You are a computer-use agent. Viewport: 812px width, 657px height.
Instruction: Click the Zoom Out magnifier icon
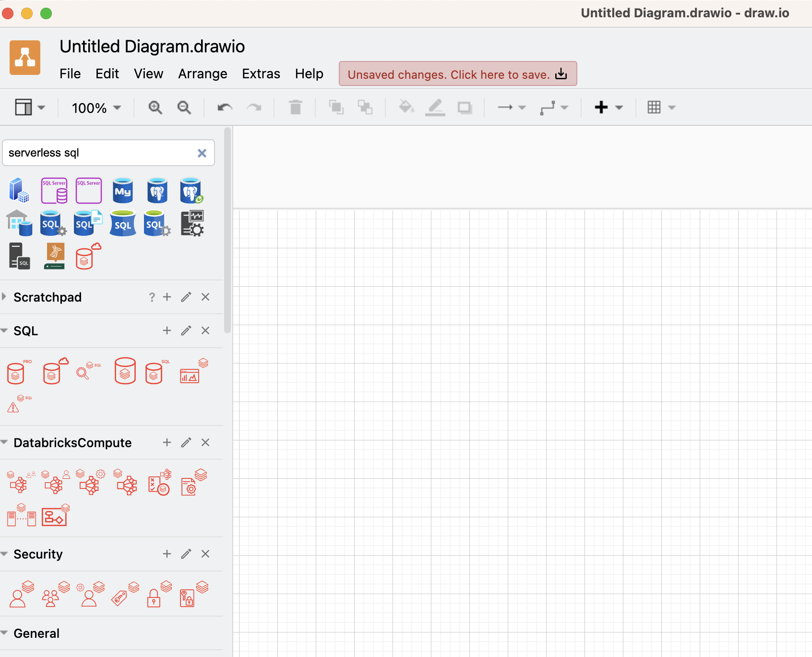[184, 107]
